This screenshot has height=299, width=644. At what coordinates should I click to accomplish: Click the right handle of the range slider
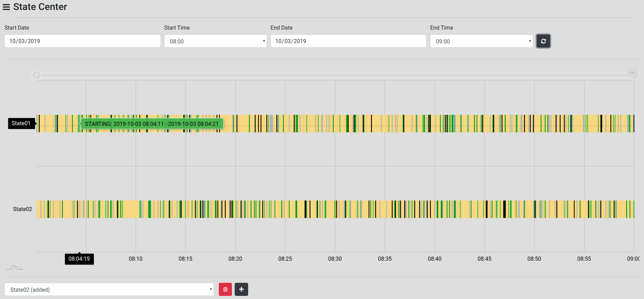tap(634, 76)
